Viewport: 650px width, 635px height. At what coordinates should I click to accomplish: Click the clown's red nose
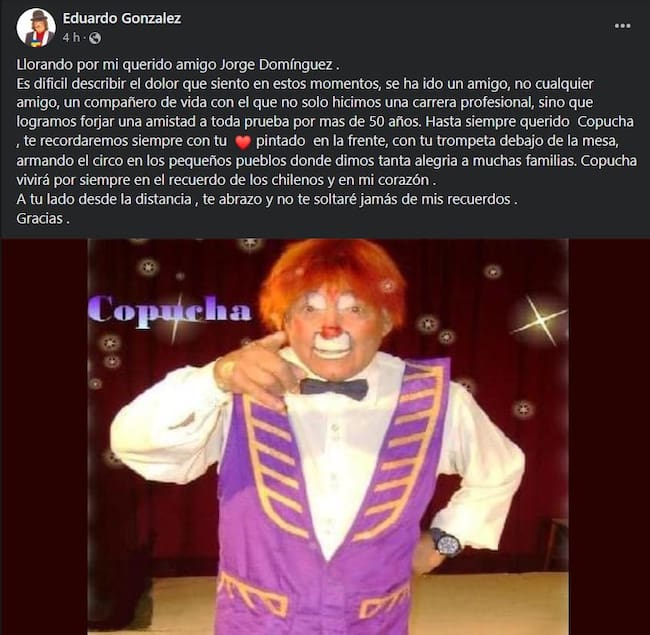tap(331, 330)
